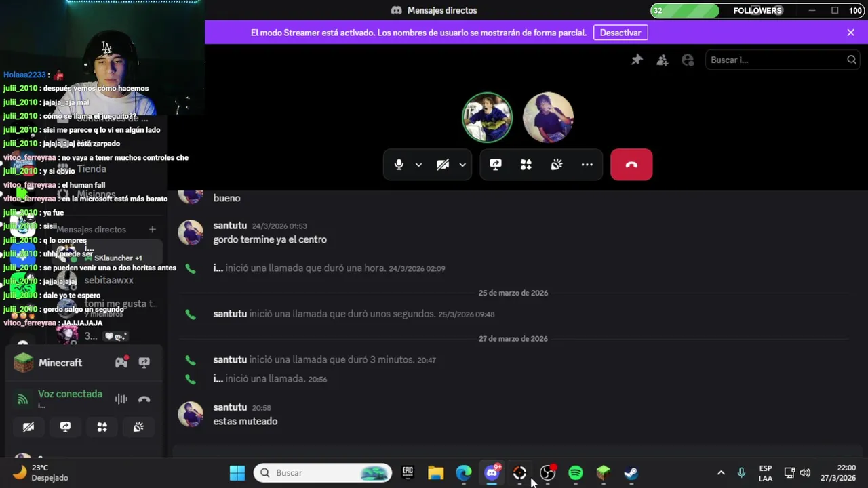
Task: Click the 'estas muteado' message text
Action: pos(245,421)
